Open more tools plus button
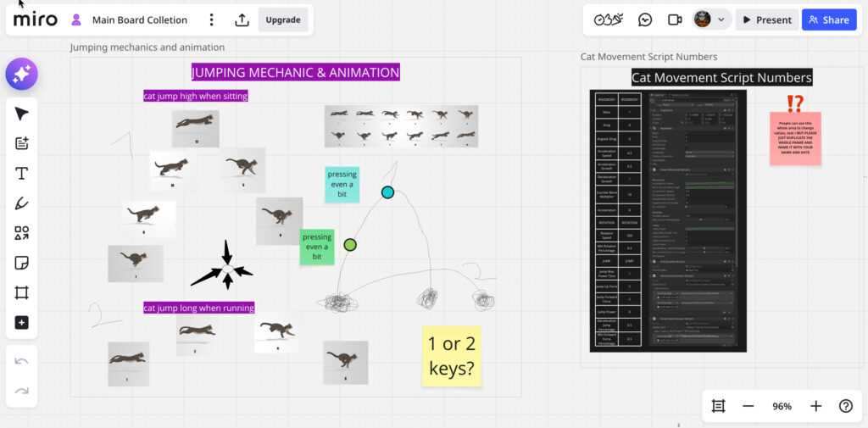868x428 pixels. click(22, 322)
